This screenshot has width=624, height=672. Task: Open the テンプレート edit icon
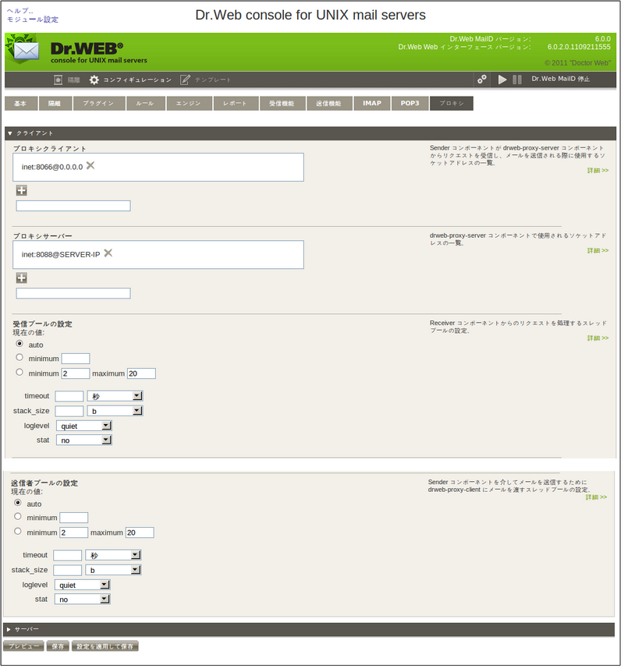(186, 80)
